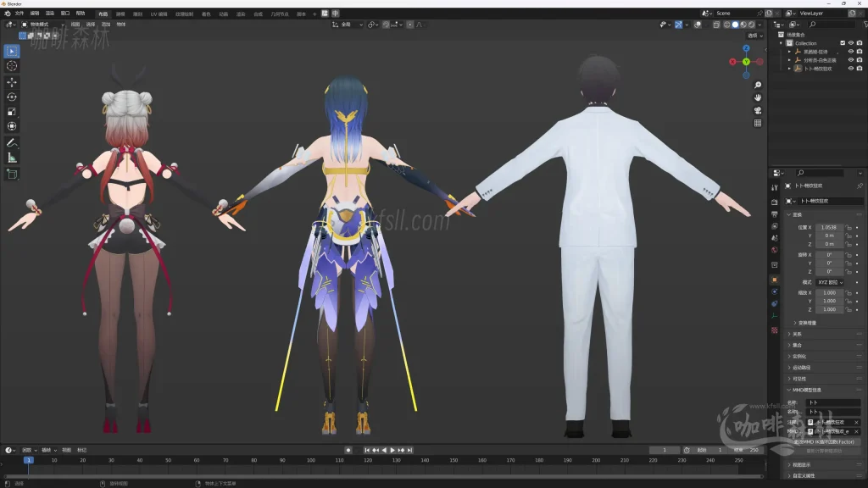868x488 pixels.
Task: Collapse the Collection in the outliner
Action: click(782, 43)
